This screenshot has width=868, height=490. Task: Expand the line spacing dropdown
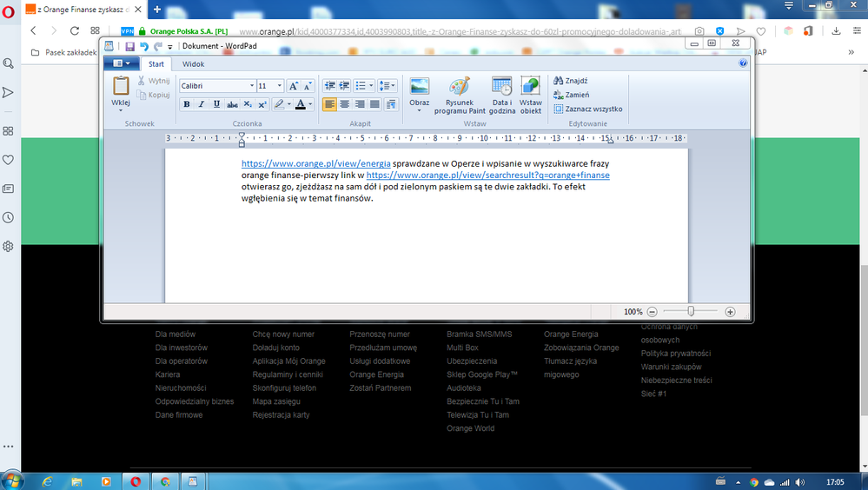tap(388, 85)
